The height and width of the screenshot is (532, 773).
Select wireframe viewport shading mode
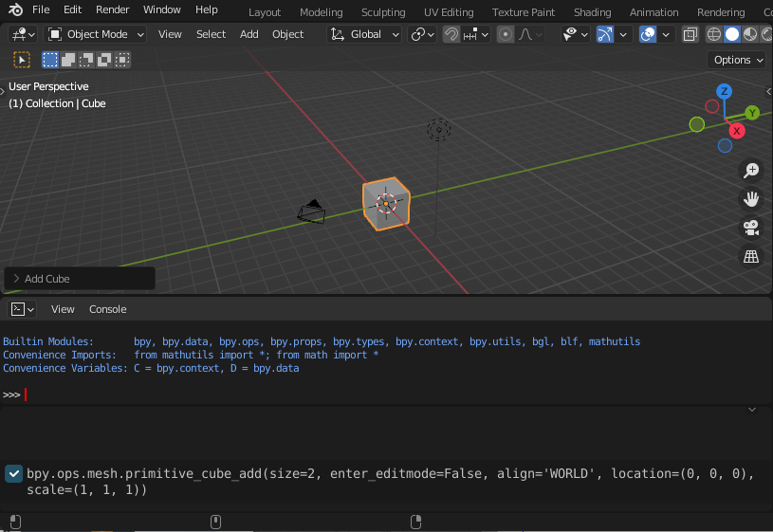pos(714,34)
